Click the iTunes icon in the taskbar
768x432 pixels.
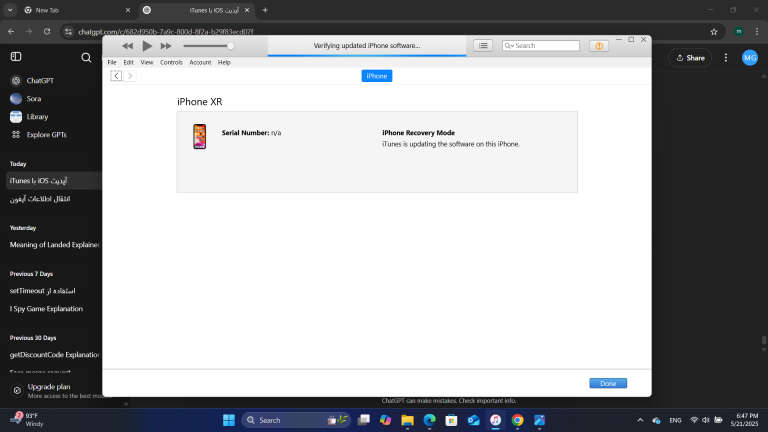pos(495,420)
